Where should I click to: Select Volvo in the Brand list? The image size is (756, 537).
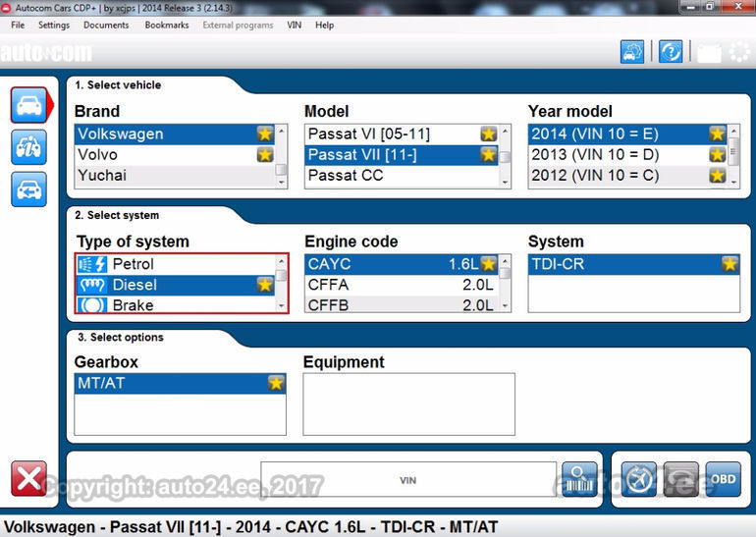(175, 155)
